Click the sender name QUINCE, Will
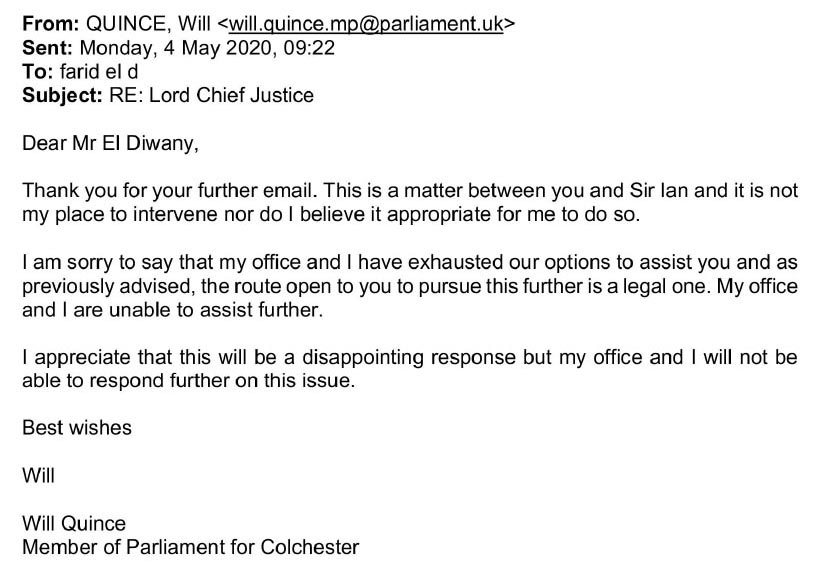The height and width of the screenshot is (588, 823). tap(148, 24)
